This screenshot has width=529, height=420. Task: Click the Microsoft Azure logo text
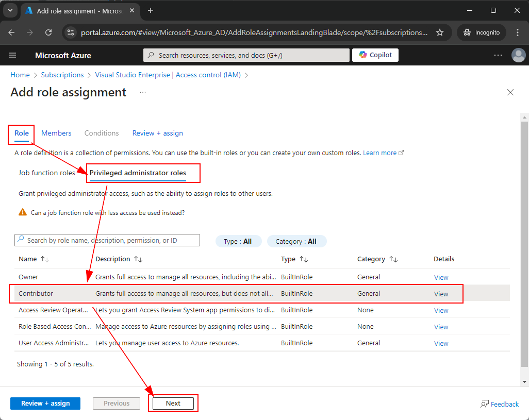point(63,55)
